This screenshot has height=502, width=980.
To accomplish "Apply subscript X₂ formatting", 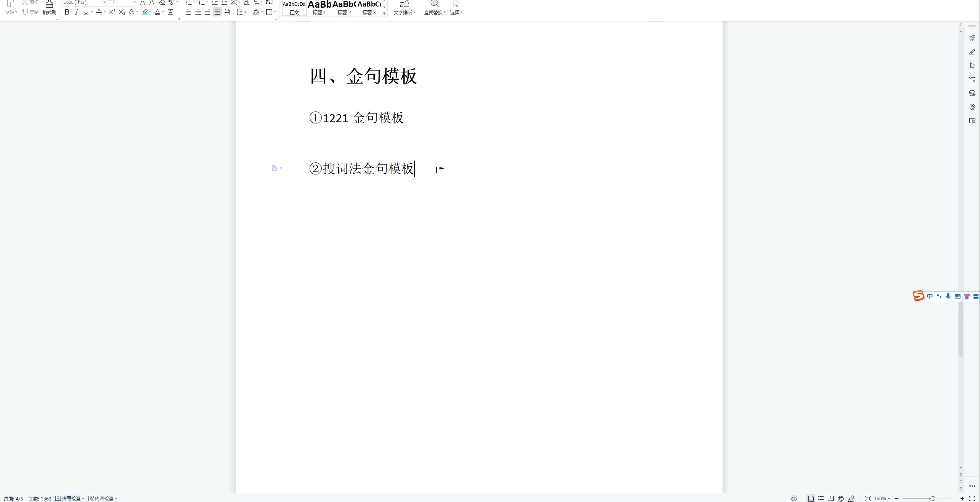I will 122,12.
